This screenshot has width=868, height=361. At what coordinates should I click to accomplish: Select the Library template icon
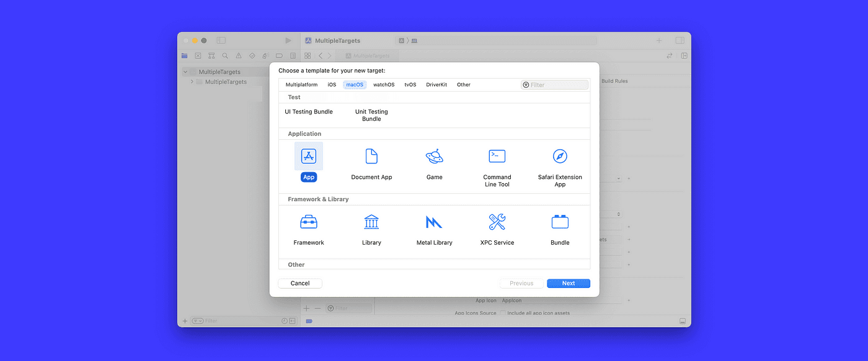pyautogui.click(x=371, y=222)
